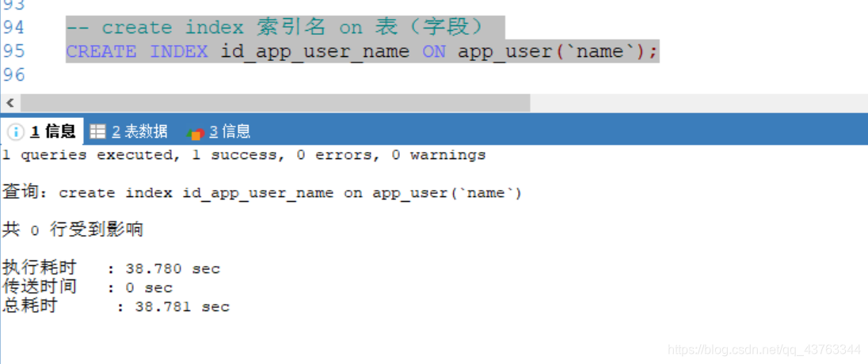
Task: Click the '1 queries executed' result line
Action: pyautogui.click(x=244, y=155)
